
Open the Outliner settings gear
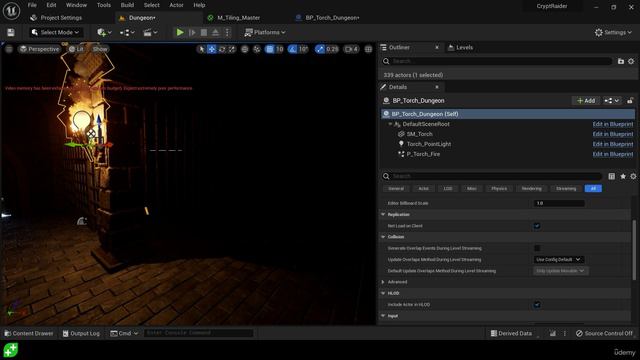click(x=631, y=61)
